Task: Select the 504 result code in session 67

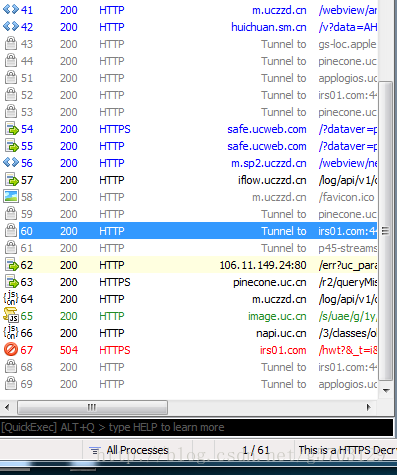Action: coord(69,350)
